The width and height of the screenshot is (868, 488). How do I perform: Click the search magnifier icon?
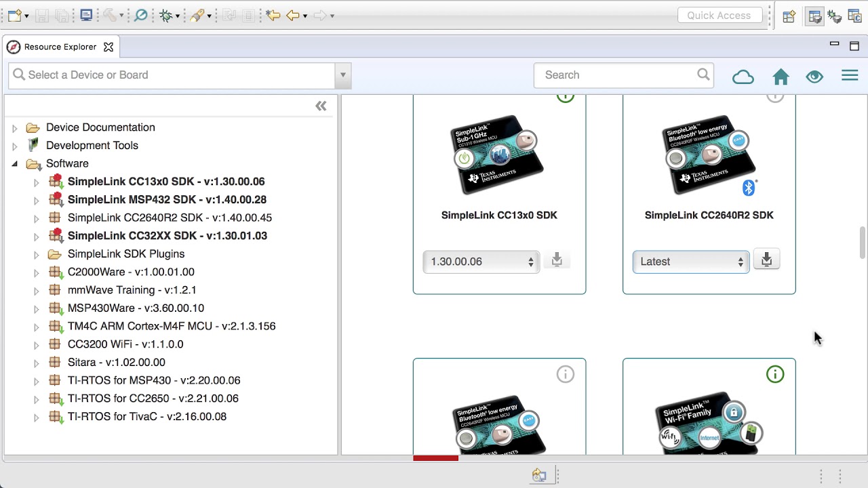[x=704, y=75]
